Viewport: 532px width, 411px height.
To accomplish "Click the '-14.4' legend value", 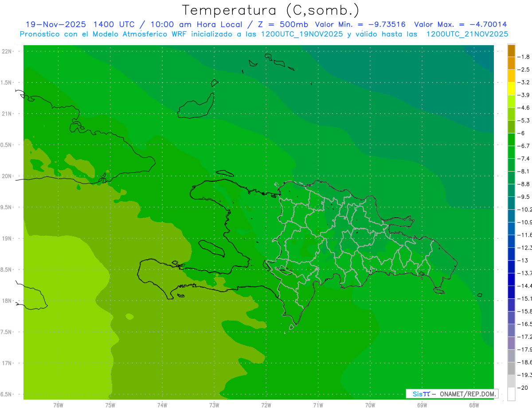I will (524, 286).
